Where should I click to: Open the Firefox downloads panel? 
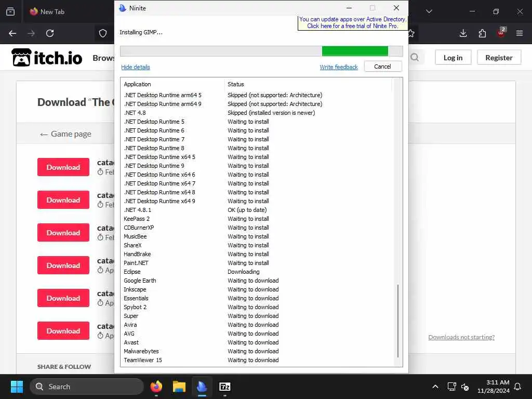pos(463,33)
